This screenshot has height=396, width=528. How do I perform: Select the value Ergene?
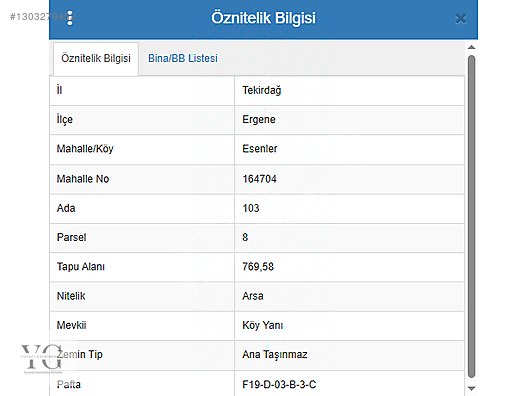pyautogui.click(x=259, y=120)
